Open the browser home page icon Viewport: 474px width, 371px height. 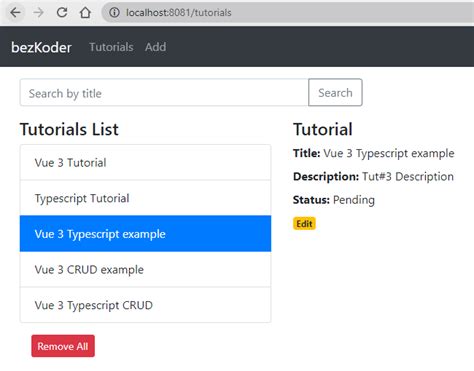pyautogui.click(x=85, y=13)
